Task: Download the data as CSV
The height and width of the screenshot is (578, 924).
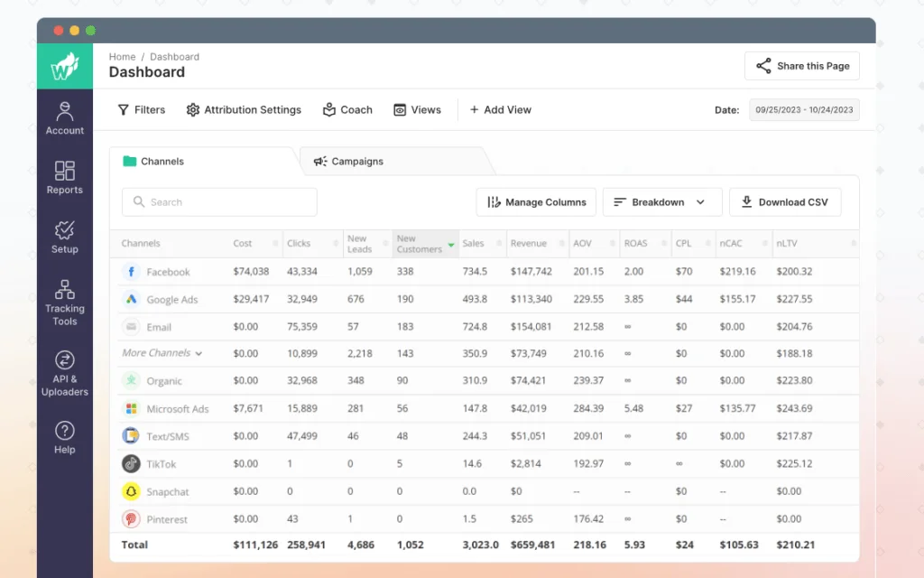Action: 785,201
